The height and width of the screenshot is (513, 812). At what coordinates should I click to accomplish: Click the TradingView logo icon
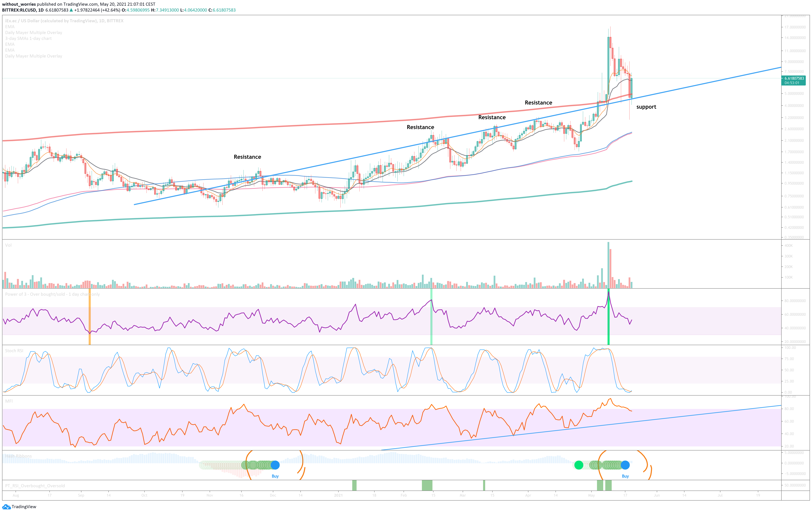[x=6, y=507]
